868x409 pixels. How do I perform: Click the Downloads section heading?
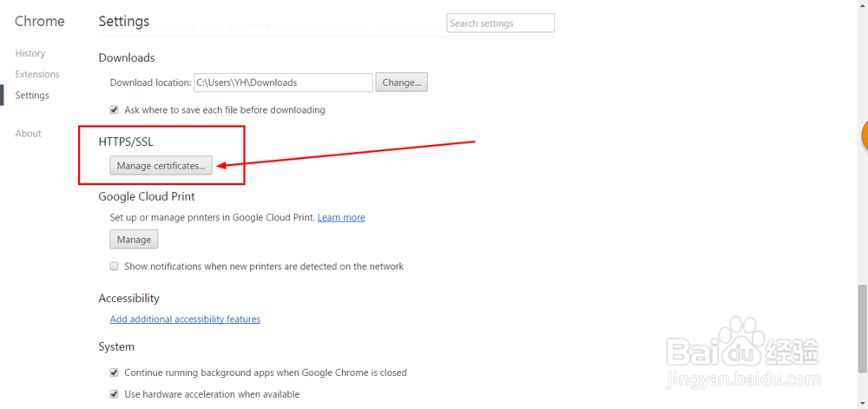(126, 57)
